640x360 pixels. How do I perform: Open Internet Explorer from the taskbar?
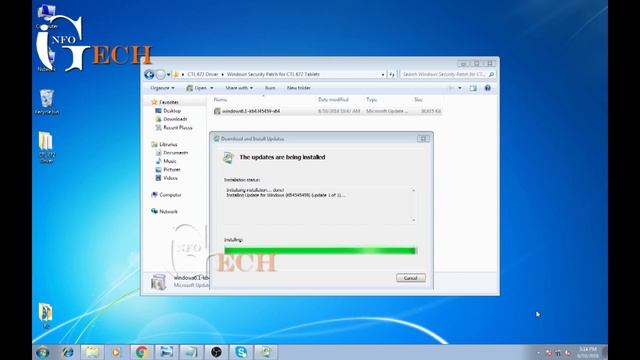point(68,352)
